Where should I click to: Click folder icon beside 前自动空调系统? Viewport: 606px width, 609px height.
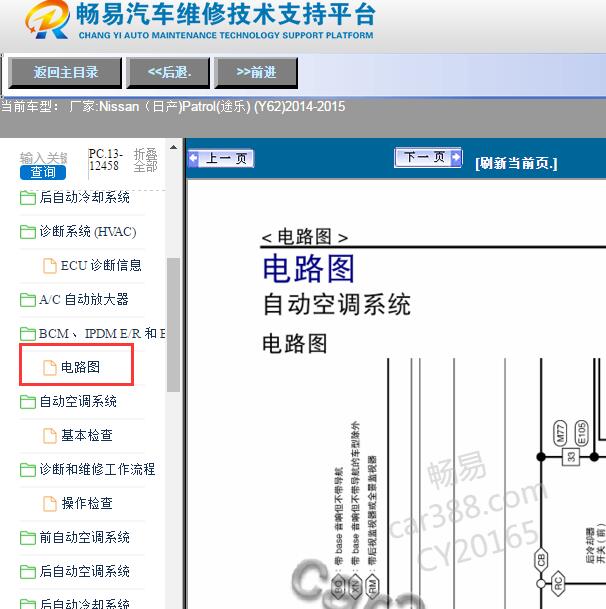click(28, 538)
